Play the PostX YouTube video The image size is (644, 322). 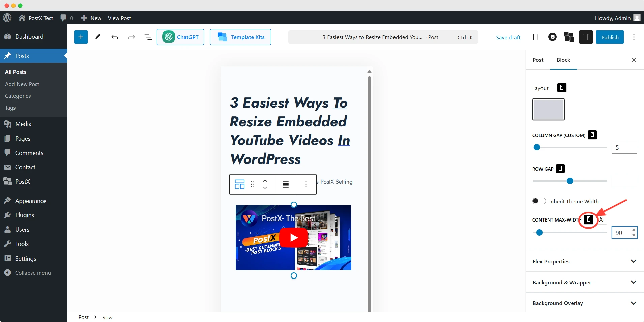[293, 238]
